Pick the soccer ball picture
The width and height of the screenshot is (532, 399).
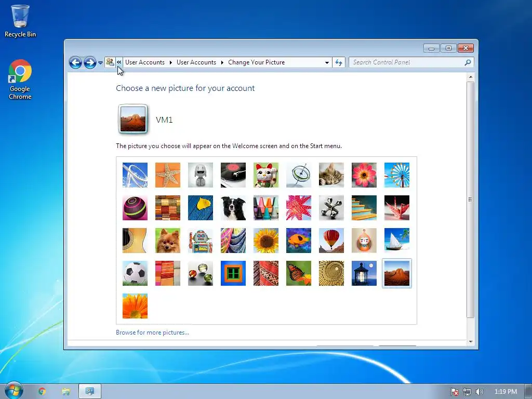click(135, 273)
